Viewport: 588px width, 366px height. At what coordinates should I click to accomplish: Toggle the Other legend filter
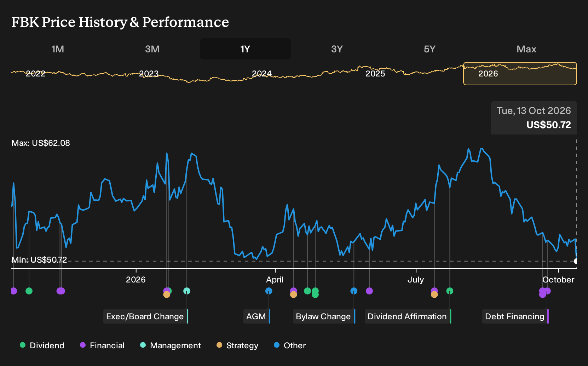290,345
